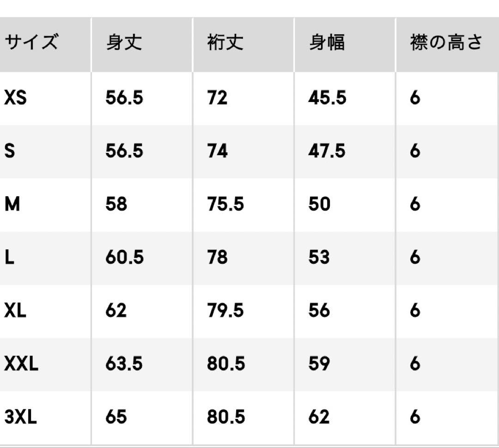Screen dimensions: 499x448
Task: Click the 60.5 身丈 value for L
Action: 124,257
